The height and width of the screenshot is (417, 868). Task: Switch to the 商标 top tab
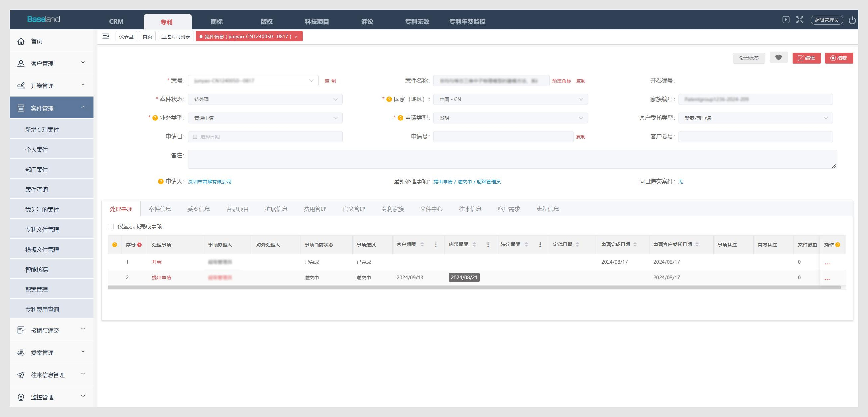[217, 21]
